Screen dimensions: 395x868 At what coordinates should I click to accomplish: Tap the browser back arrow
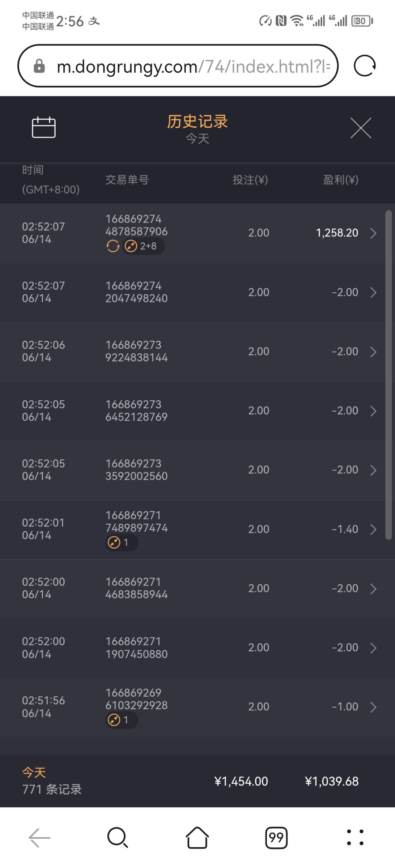[x=39, y=838]
